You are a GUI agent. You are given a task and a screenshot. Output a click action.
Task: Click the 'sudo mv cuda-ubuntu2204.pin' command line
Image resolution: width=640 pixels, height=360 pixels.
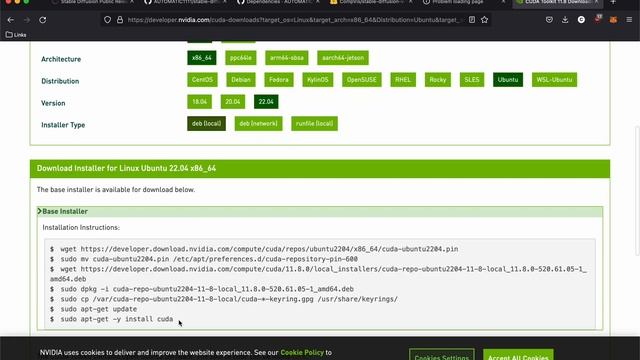pos(209,259)
